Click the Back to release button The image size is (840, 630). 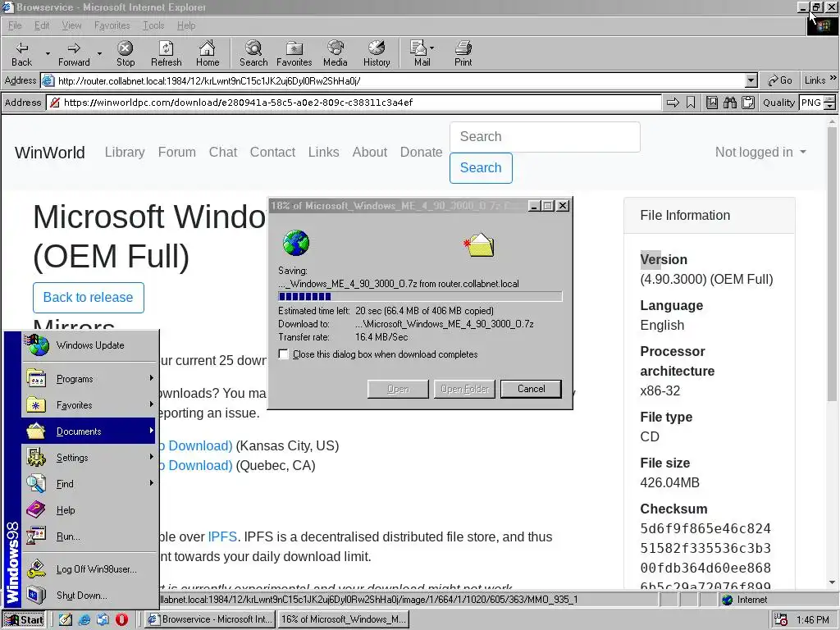click(89, 298)
